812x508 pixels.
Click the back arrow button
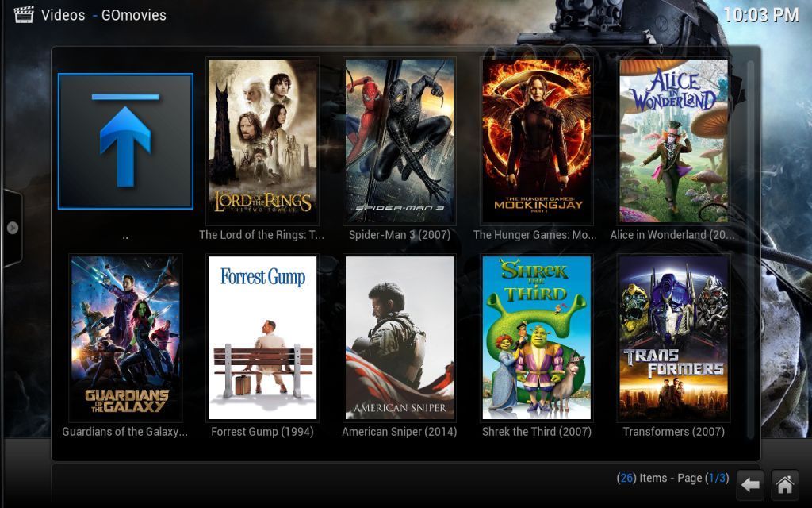click(750, 485)
